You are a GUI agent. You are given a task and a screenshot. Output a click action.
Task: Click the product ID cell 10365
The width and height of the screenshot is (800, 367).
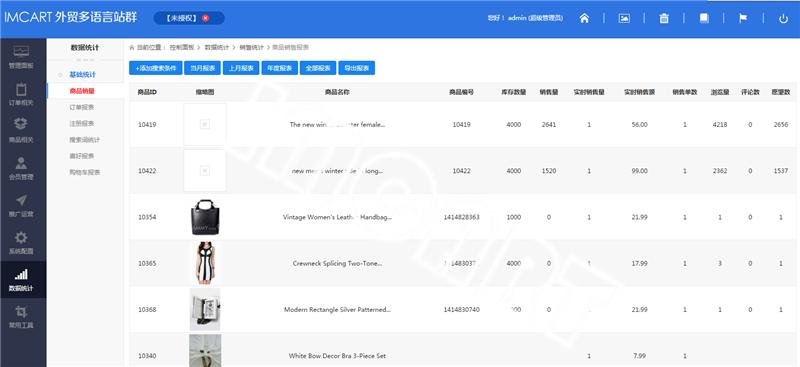[x=147, y=263]
